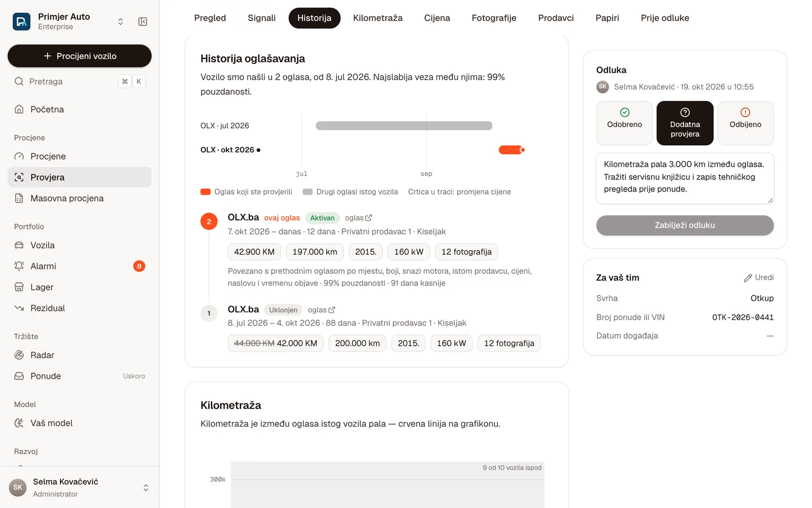Click the Vozila car icon
Viewport: 812px width, 508px height.
click(19, 245)
